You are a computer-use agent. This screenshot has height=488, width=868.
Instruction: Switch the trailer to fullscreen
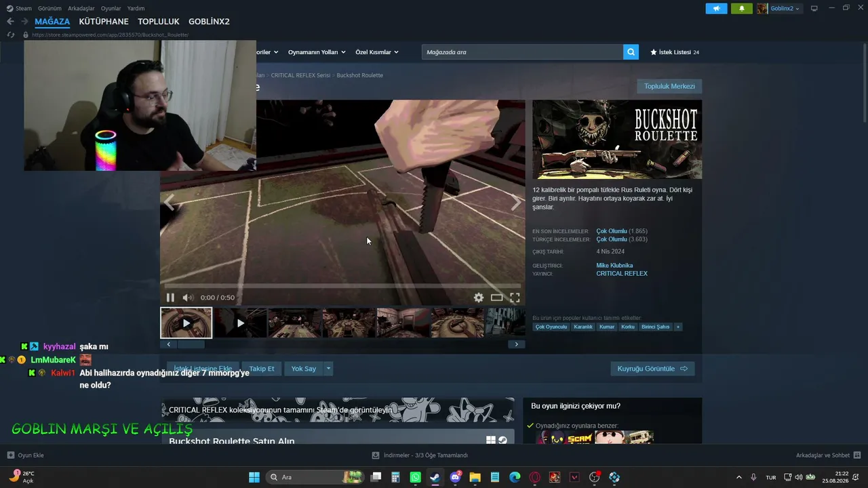point(515,298)
